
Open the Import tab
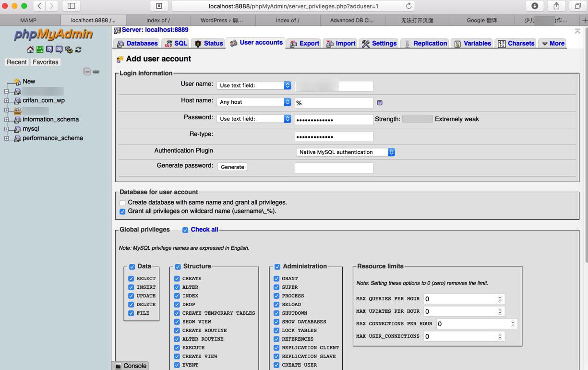340,43
